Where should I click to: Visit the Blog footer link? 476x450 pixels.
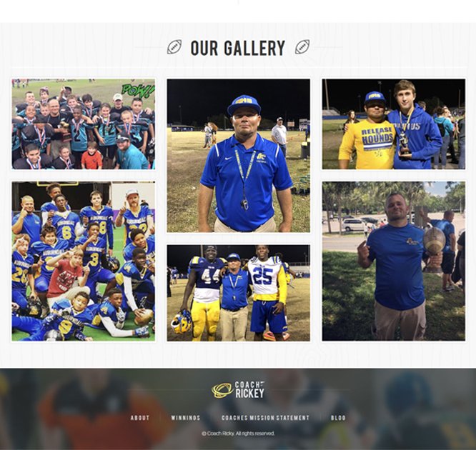pyautogui.click(x=338, y=418)
